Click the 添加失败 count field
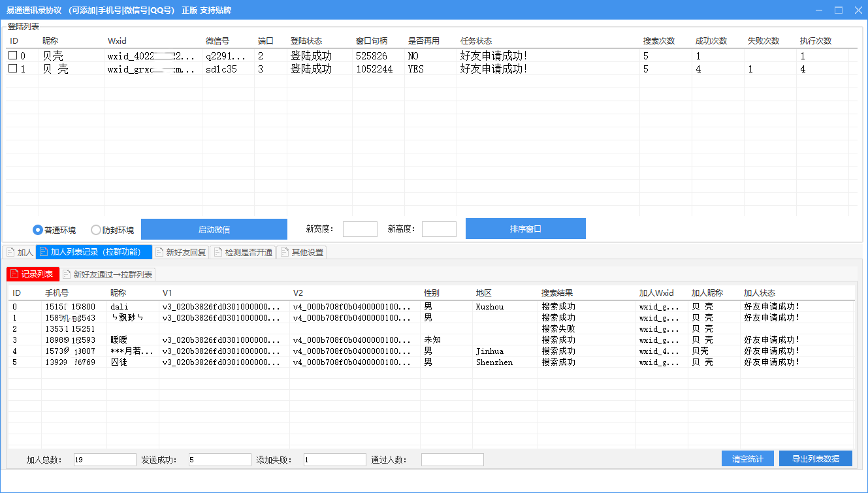 [x=335, y=460]
